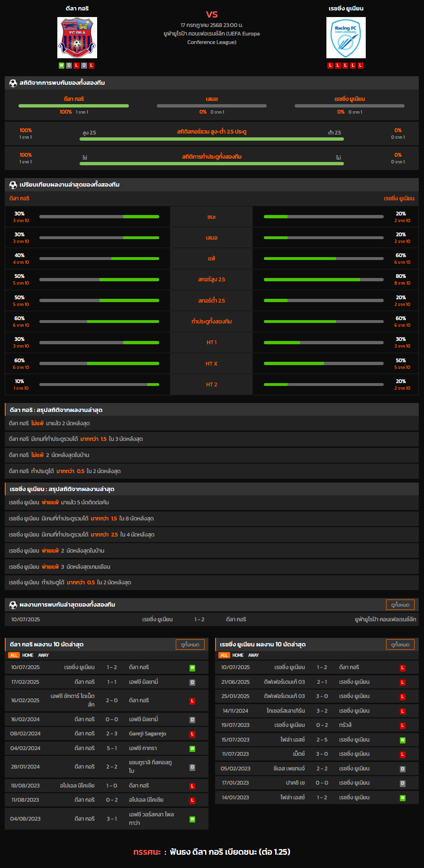Click the over/under 2.5 goals stat bar
This screenshot has width=424, height=868.
(212, 139)
